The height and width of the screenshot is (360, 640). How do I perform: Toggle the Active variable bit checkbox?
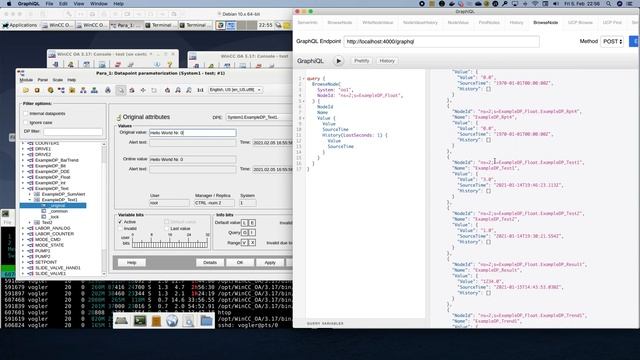[120, 222]
